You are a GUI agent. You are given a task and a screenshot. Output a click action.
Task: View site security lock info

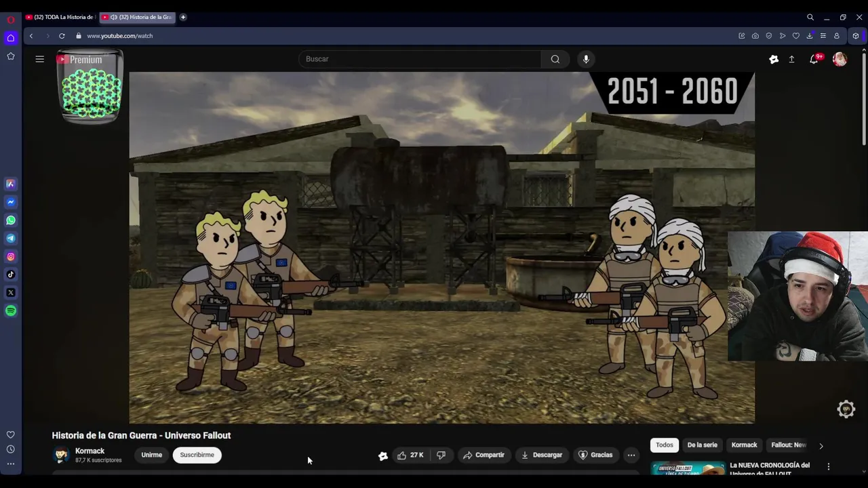[x=79, y=36]
